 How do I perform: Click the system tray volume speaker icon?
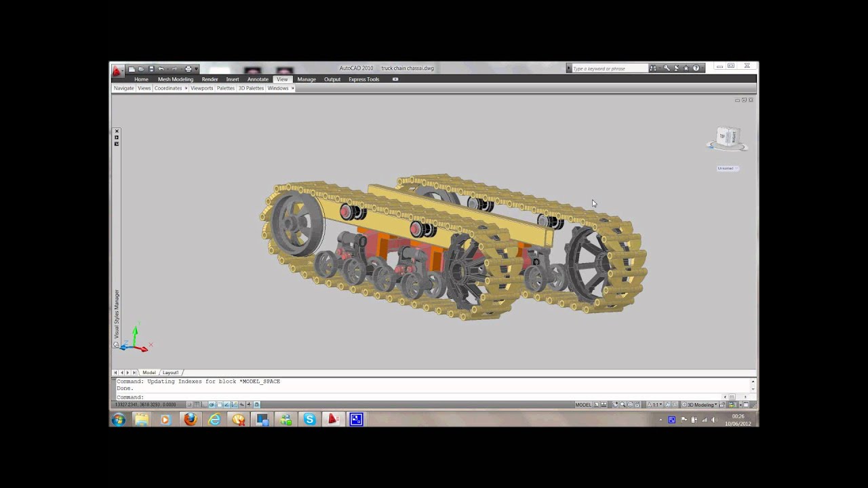[x=715, y=420]
